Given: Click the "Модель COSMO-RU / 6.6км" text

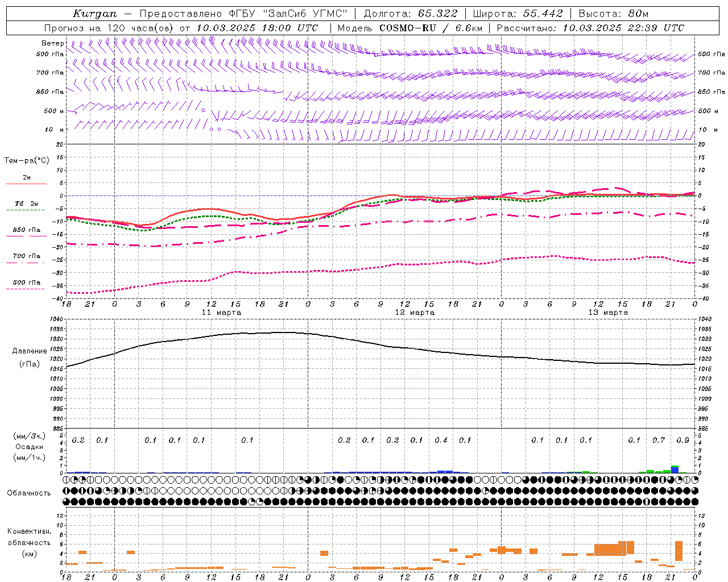Looking at the screenshot, I should [410, 28].
